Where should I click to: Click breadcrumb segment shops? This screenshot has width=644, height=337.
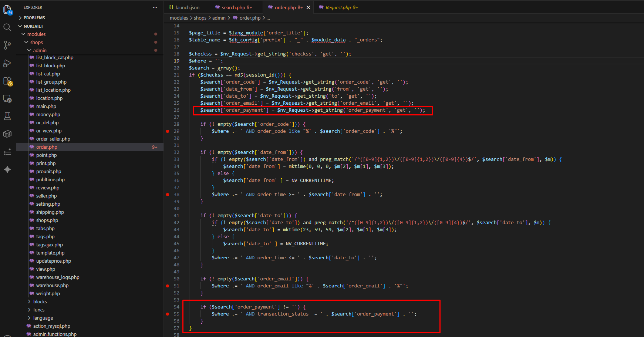[x=200, y=18]
